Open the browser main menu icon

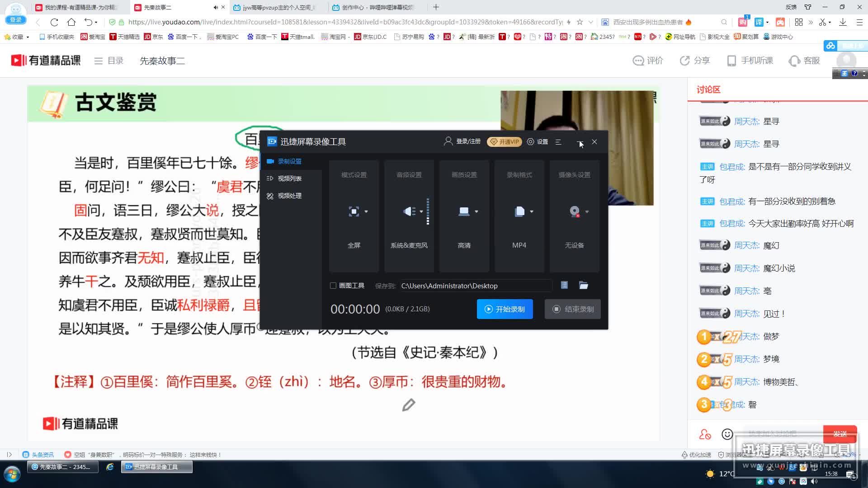pyautogui.click(x=859, y=22)
